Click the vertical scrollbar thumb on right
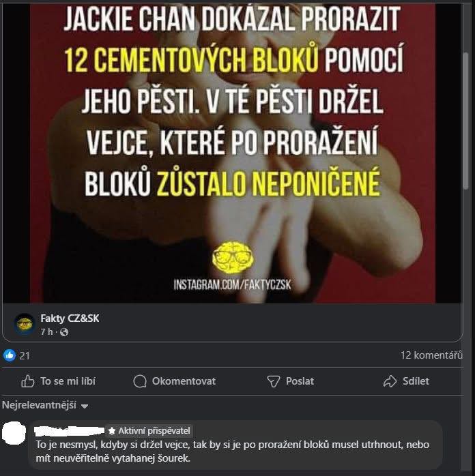Image resolution: width=475 pixels, height=476 pixels. [466, 121]
